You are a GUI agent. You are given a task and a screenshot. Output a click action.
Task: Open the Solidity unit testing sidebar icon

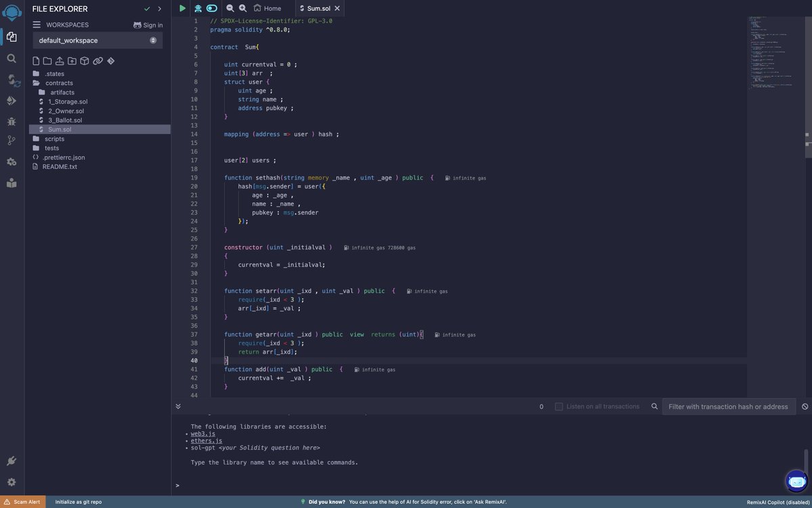12,162
